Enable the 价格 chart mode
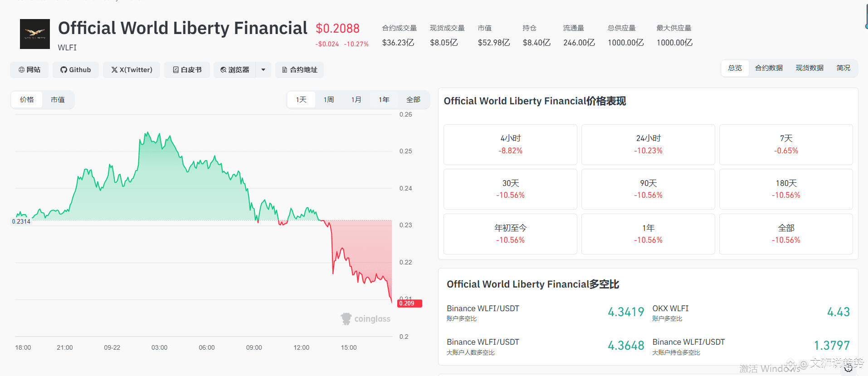 [26, 99]
